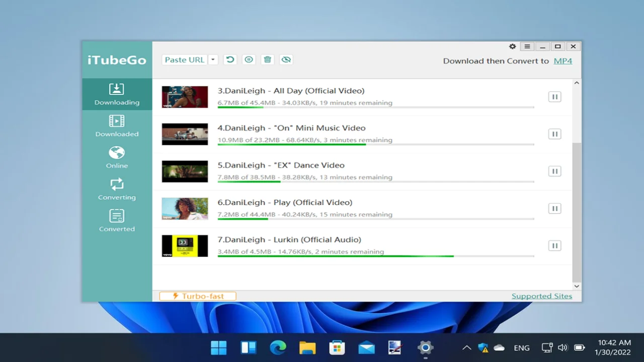Screen dimensions: 644x362
Task: Change output format via MP4 link
Action: point(563,61)
